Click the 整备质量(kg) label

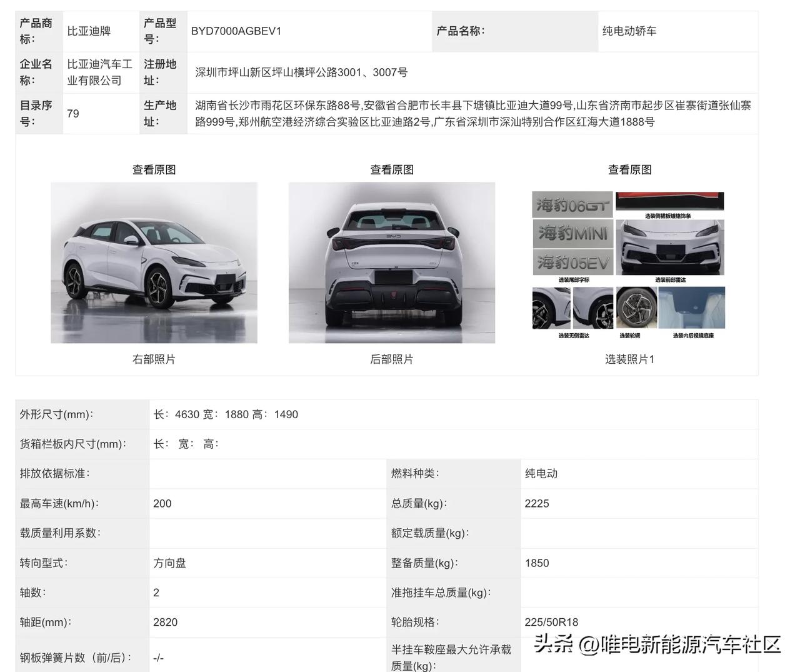424,563
